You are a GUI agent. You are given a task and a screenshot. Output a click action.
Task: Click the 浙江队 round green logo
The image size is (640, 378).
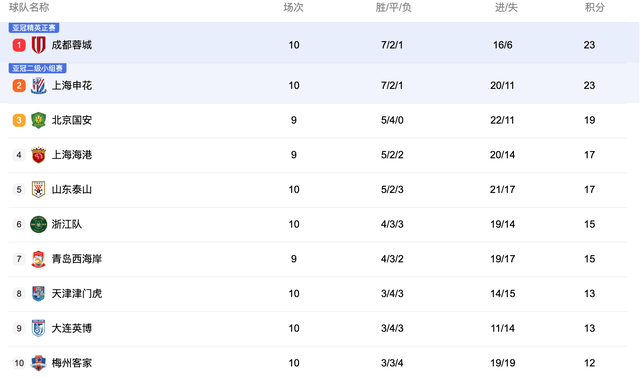(38, 224)
